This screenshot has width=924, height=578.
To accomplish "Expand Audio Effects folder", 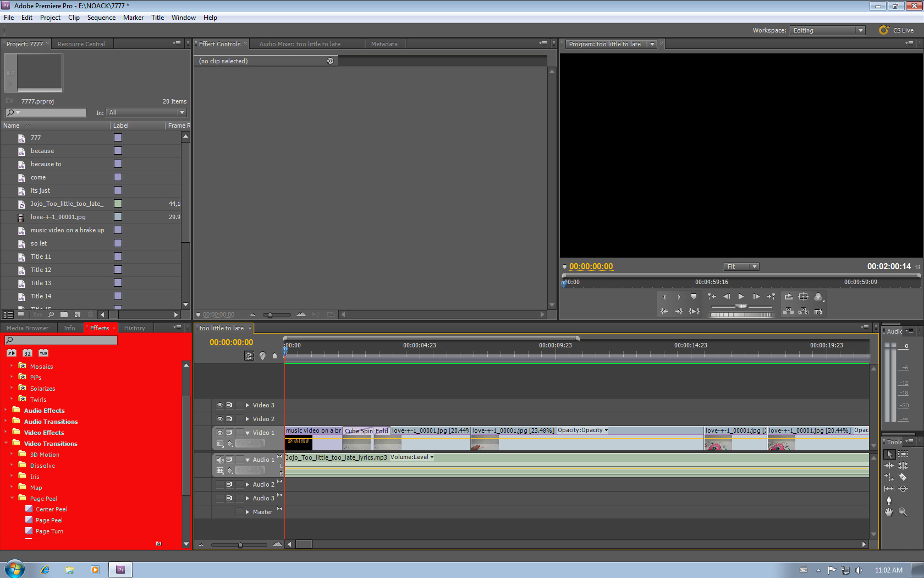I will pyautogui.click(x=5, y=410).
